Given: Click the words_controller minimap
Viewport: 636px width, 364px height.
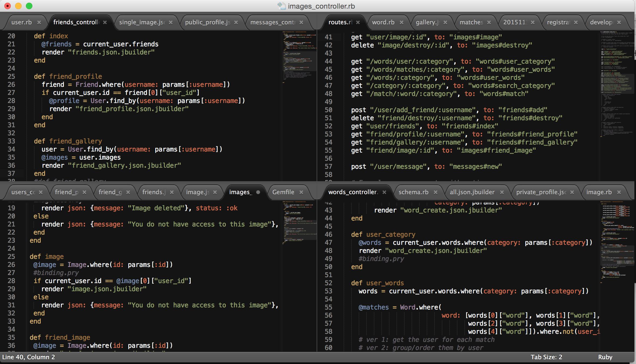Looking at the screenshot, I should [x=617, y=243].
